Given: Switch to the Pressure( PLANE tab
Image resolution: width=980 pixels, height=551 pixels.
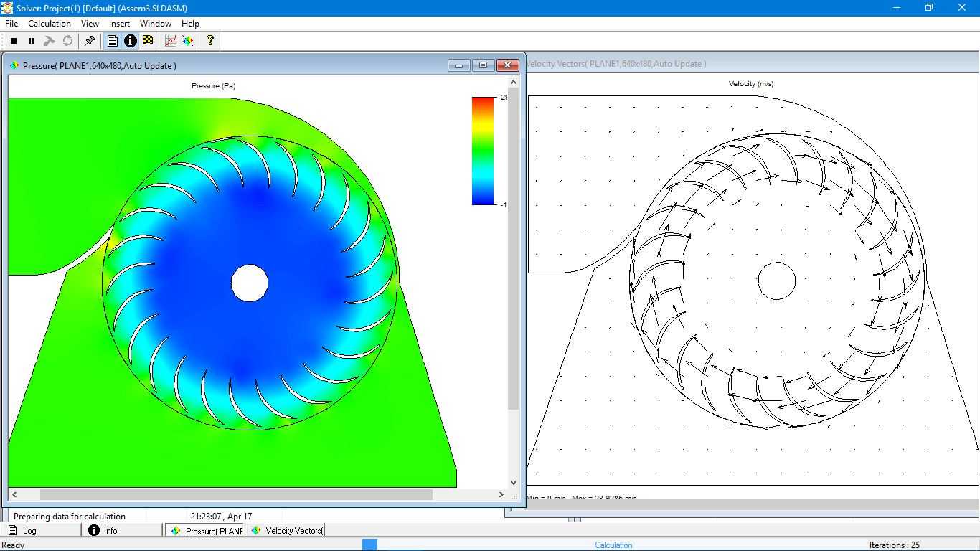Looking at the screenshot, I should click(205, 530).
